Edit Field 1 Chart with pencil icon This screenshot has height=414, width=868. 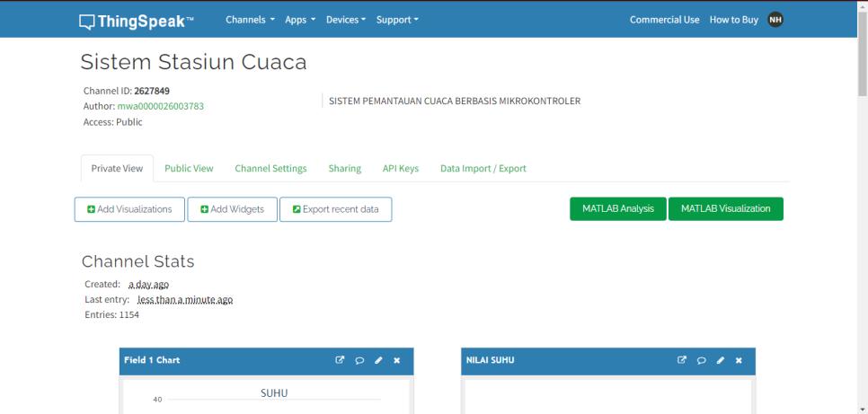[x=378, y=360]
